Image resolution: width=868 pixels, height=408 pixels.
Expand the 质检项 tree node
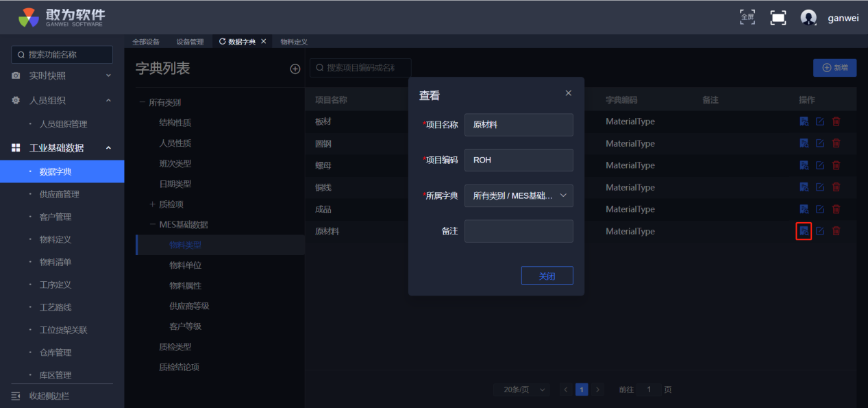[153, 204]
